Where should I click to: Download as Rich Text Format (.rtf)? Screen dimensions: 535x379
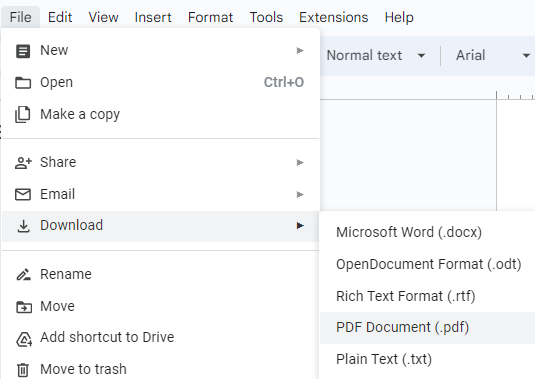click(428, 296)
